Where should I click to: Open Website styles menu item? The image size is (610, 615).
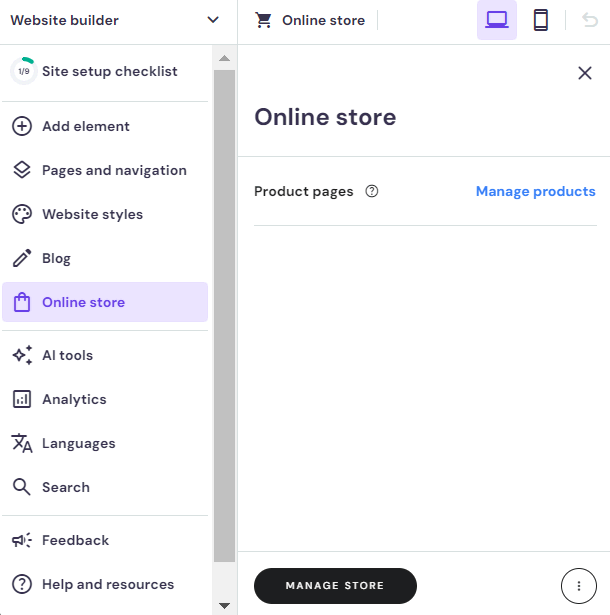[105, 214]
